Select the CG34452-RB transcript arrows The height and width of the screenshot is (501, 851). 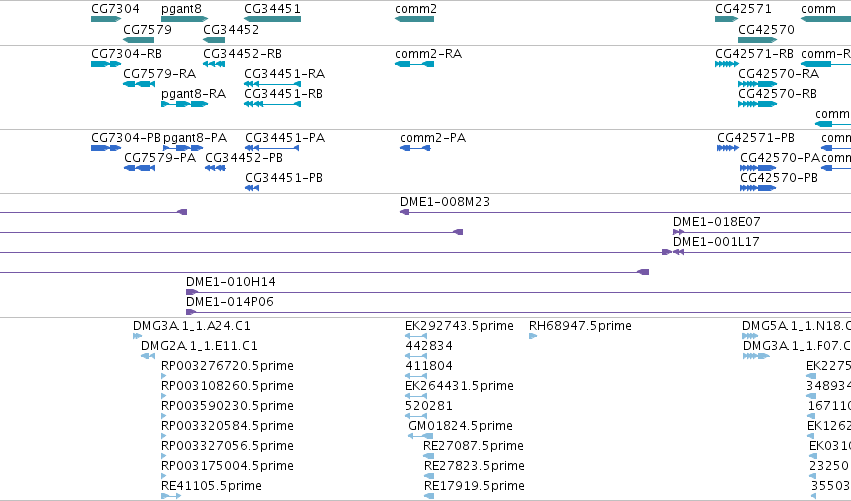[x=214, y=64]
